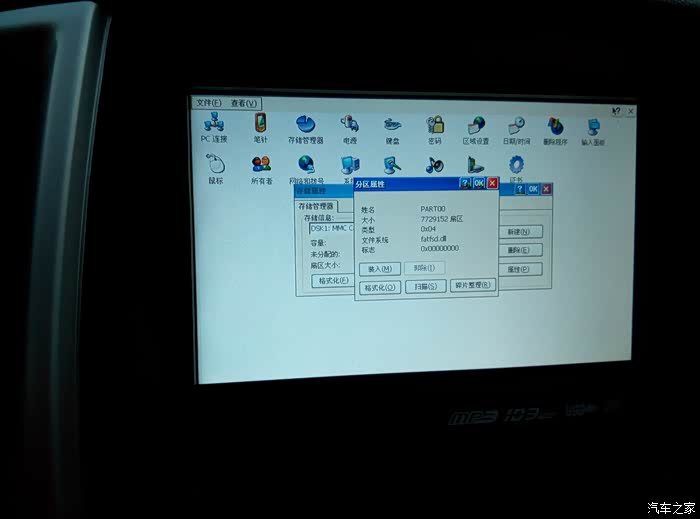Open the 区域设置 regional settings icon

(476, 131)
